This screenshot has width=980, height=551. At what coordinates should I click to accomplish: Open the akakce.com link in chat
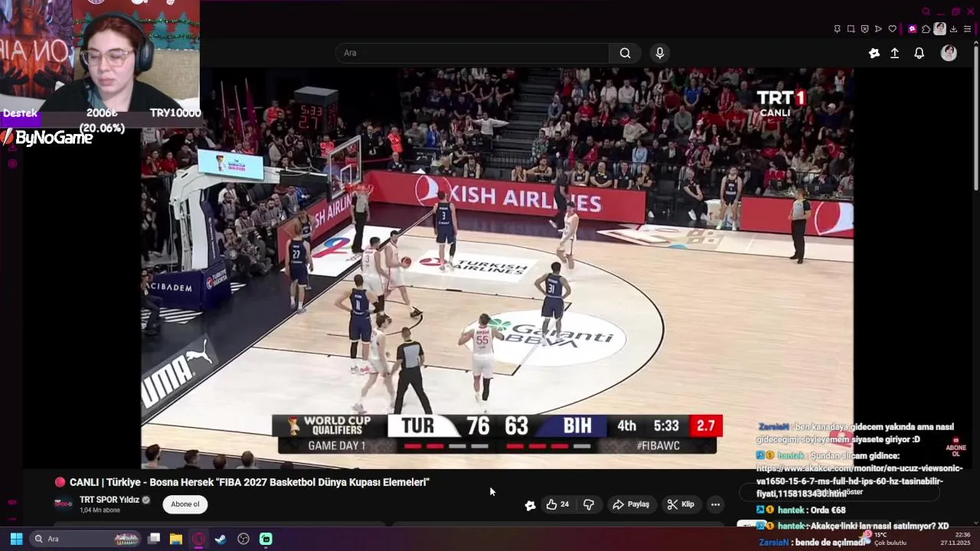[x=860, y=481]
